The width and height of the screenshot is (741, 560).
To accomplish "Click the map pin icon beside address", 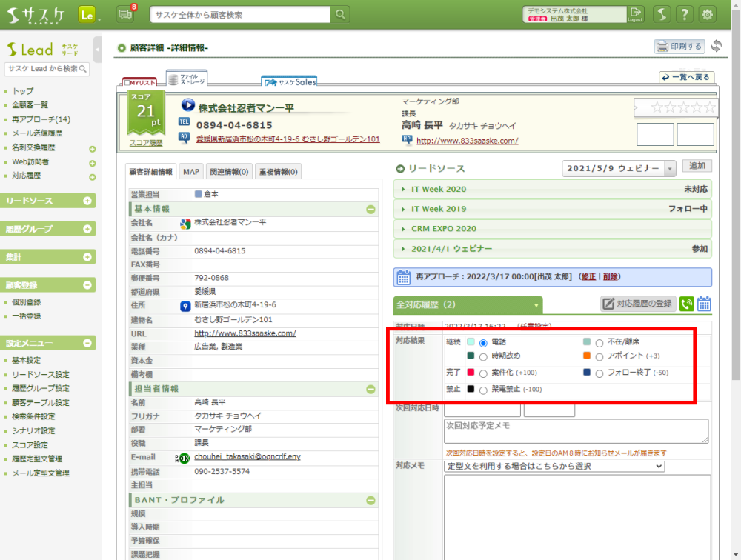I will pyautogui.click(x=185, y=305).
